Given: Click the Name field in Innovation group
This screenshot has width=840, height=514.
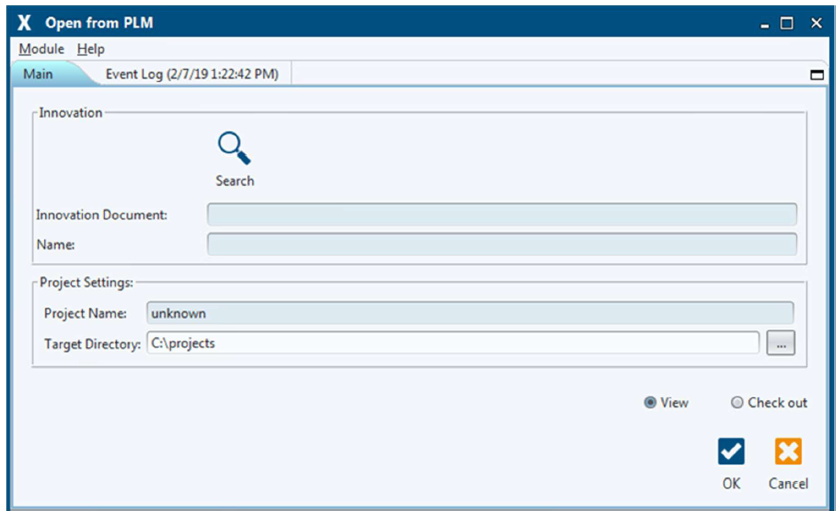Looking at the screenshot, I should 501,244.
